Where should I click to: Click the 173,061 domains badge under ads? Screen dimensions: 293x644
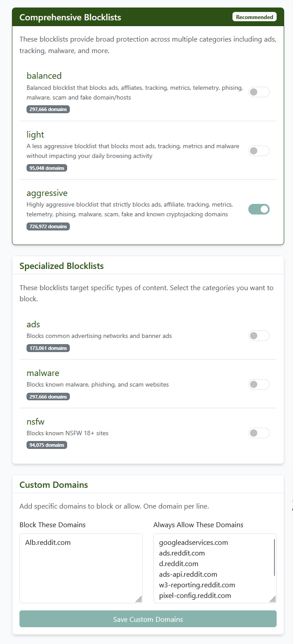point(48,348)
